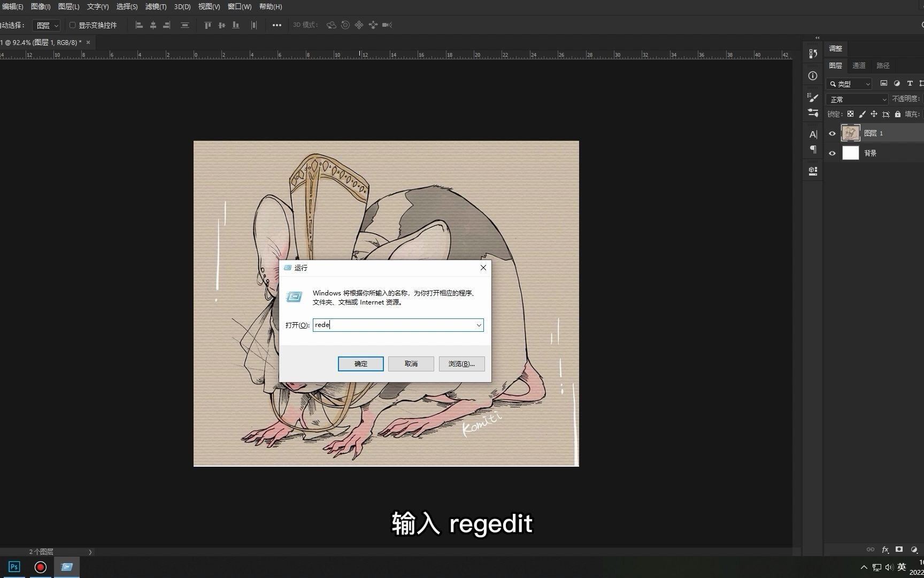Open the layer filter 类型 dropdown
Image resolution: width=924 pixels, height=578 pixels.
click(849, 83)
